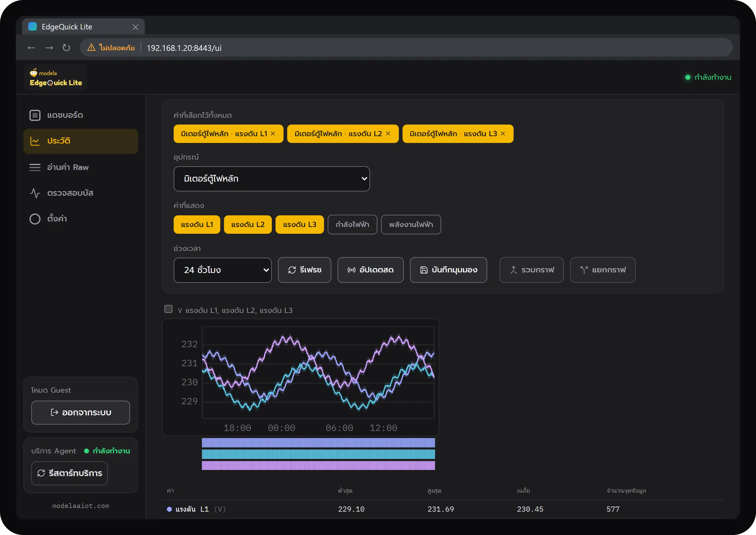Click the อัปเดตสด live update button
Viewport: 756px width, 535px height.
point(370,270)
